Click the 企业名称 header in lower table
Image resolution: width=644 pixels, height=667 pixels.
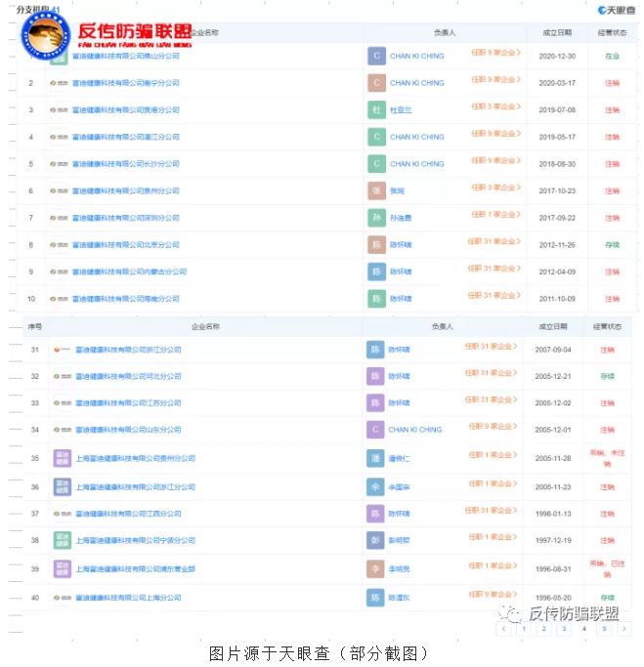(x=205, y=327)
